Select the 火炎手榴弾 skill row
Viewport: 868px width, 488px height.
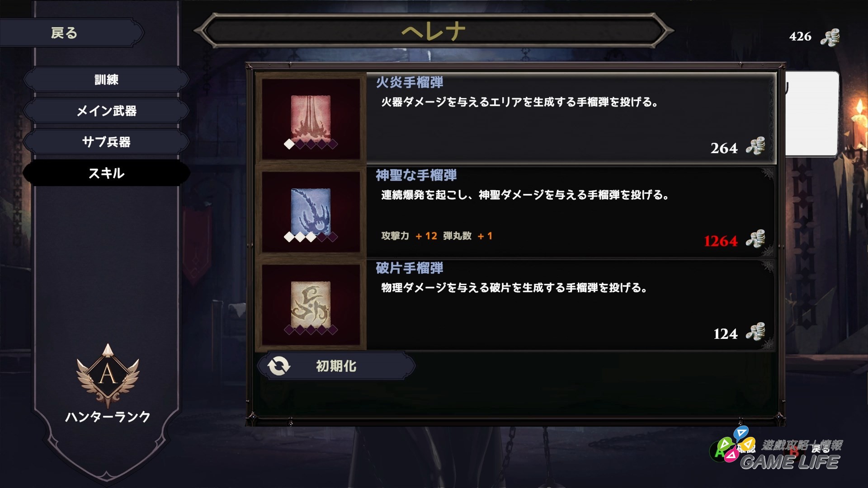pyautogui.click(x=515, y=118)
